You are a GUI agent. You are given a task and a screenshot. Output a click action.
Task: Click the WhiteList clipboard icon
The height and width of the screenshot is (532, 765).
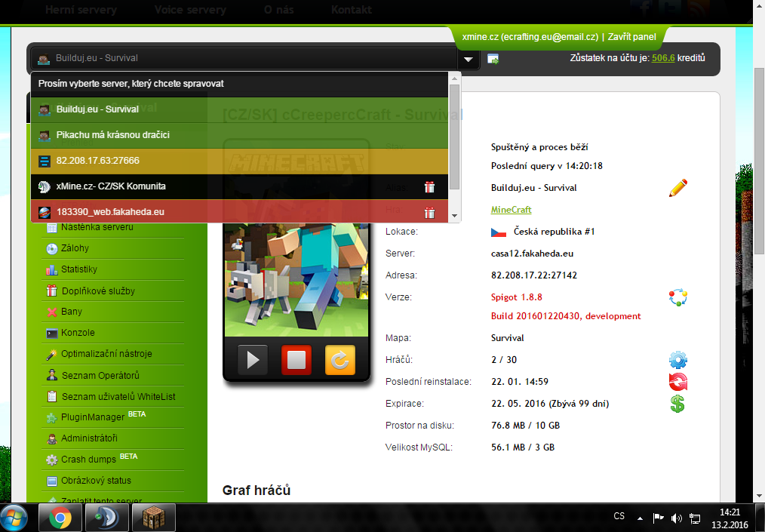[52, 396]
